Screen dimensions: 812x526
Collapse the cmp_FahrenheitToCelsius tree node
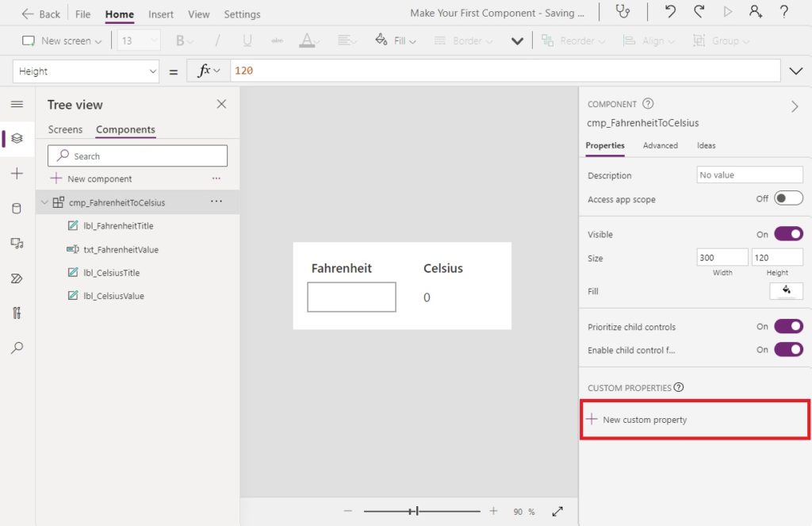point(44,202)
